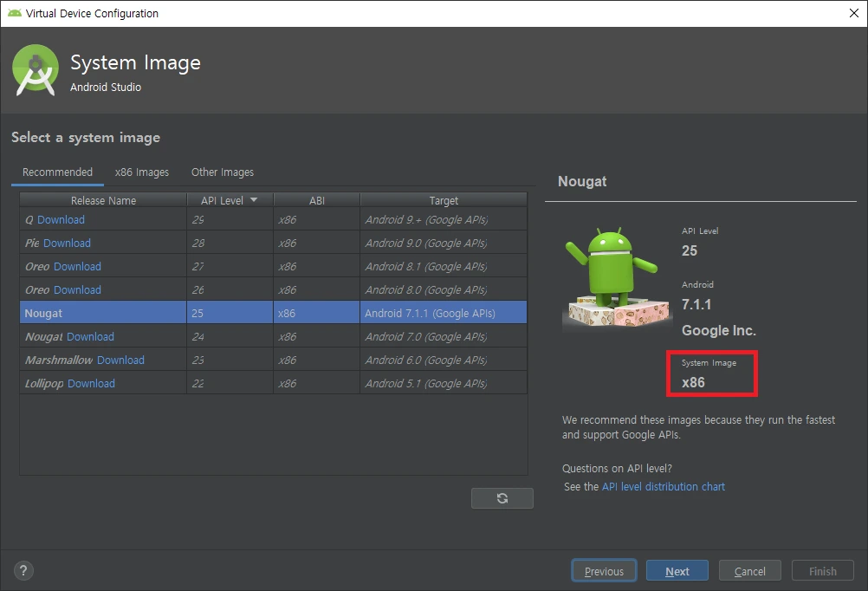
Task: Open the Other Images tab
Action: [x=223, y=172]
